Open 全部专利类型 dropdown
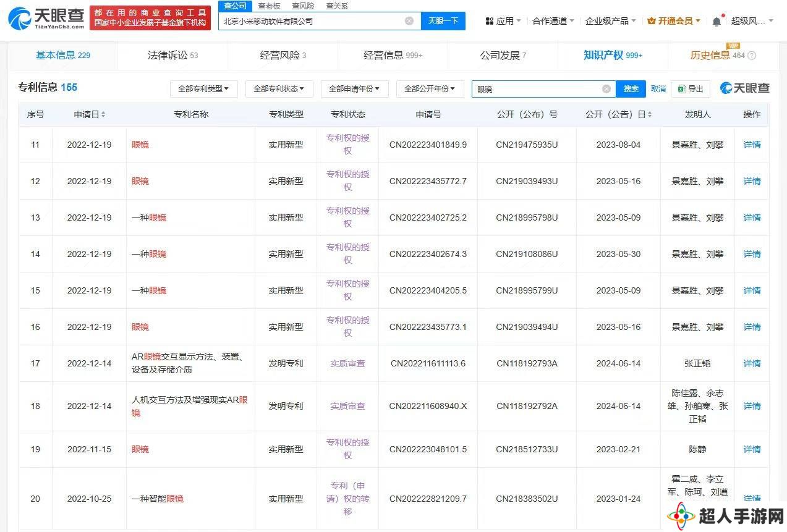 click(x=203, y=89)
